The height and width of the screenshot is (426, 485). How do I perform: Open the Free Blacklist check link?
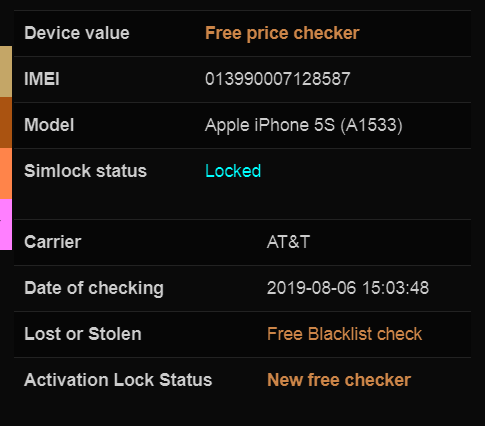tap(344, 334)
